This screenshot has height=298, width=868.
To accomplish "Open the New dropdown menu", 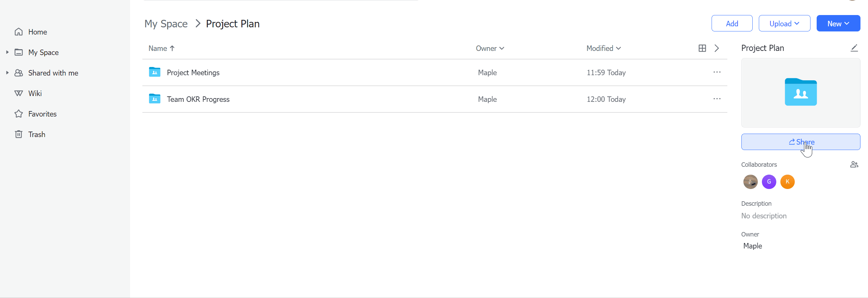I will [x=838, y=24].
